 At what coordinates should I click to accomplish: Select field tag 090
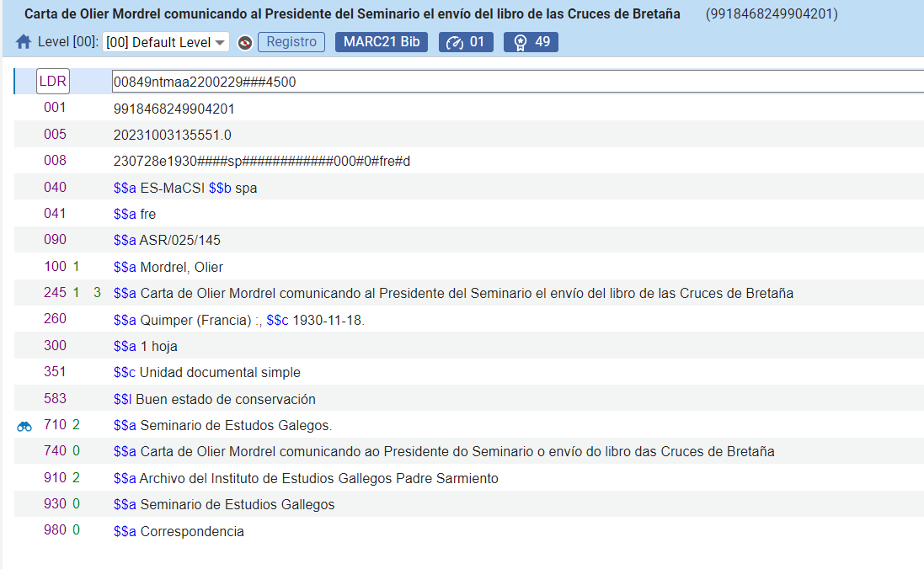coord(55,240)
